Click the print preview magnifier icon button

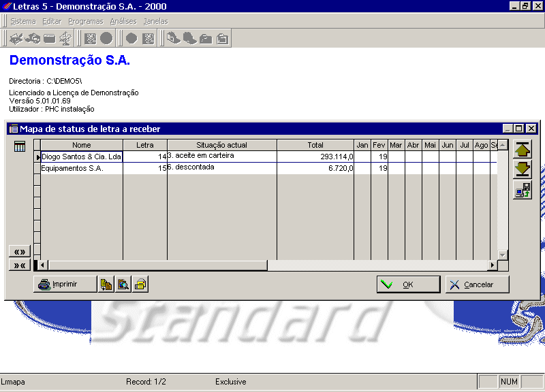(123, 284)
